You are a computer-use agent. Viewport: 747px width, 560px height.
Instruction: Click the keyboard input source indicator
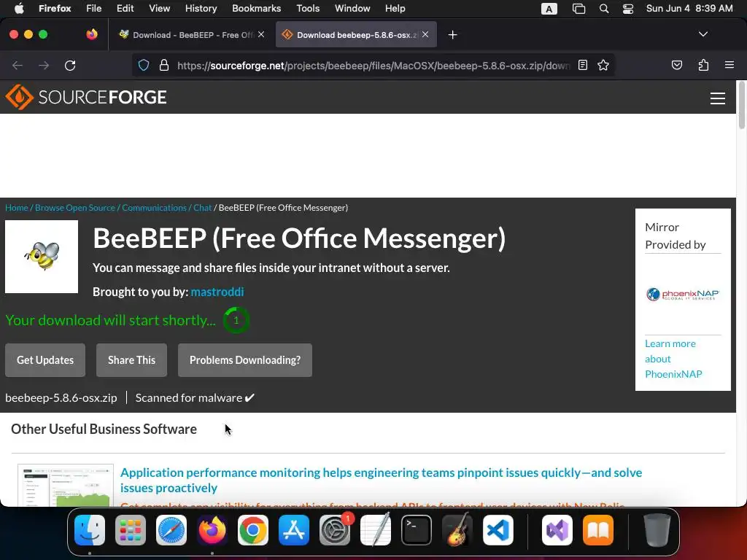[549, 9]
